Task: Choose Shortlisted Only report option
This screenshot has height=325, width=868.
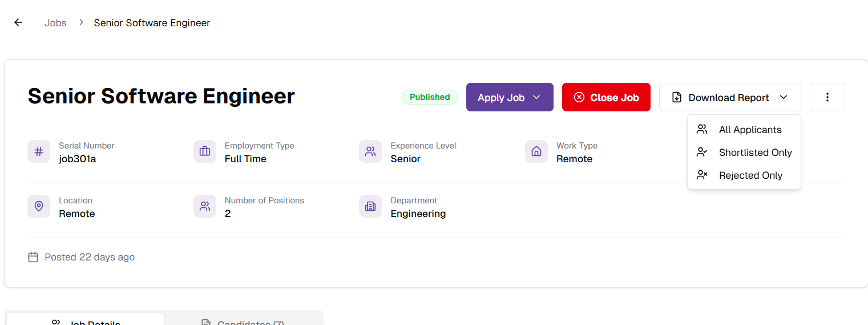Action: 755,153
